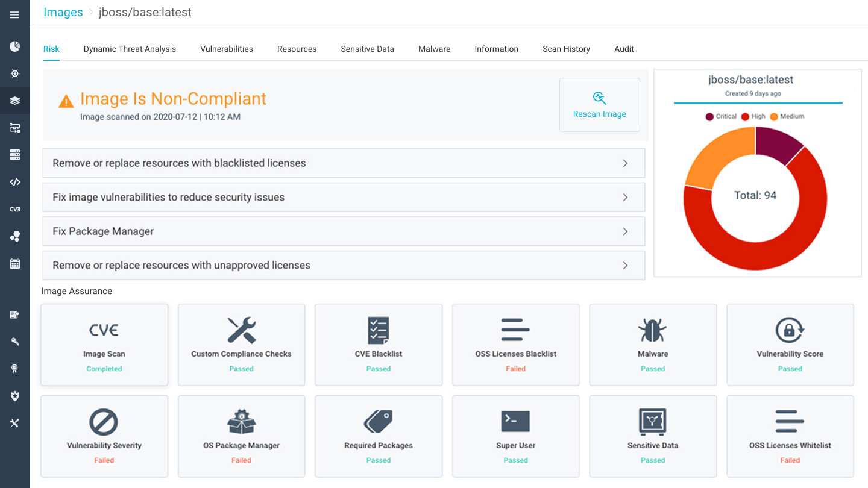The height and width of the screenshot is (488, 868).
Task: Click the 'Created 9 days ago' text
Action: pyautogui.click(x=753, y=93)
